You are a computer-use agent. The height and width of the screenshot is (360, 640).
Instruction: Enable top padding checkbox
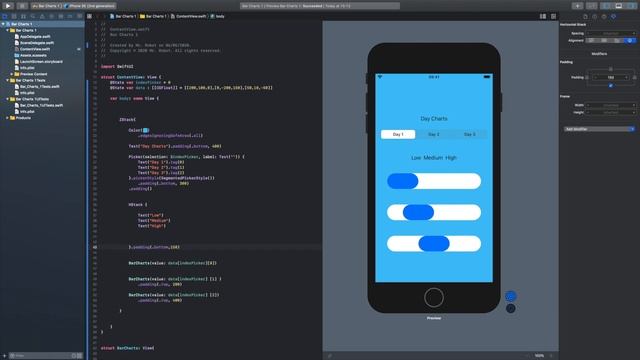pyautogui.click(x=611, y=69)
